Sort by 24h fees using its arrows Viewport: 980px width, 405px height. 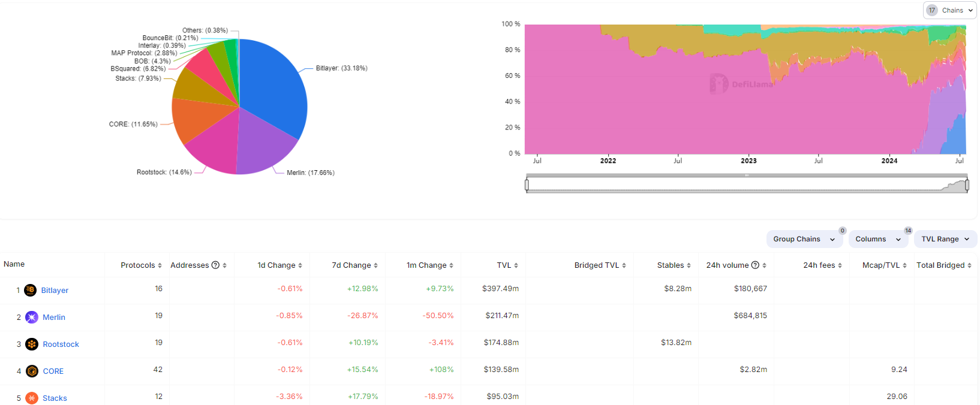[x=840, y=265]
